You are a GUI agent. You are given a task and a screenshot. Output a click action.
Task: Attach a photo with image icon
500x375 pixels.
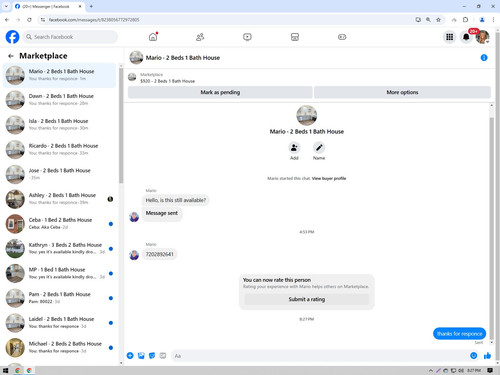click(141, 356)
